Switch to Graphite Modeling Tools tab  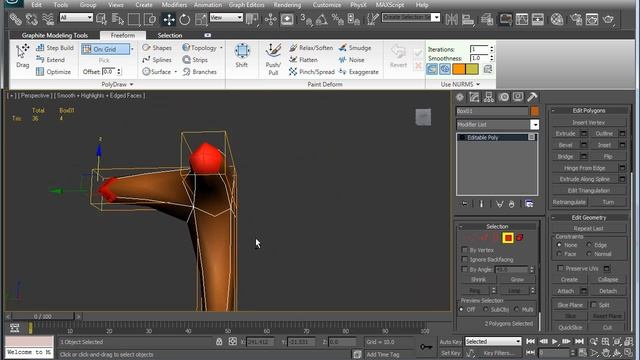point(55,36)
